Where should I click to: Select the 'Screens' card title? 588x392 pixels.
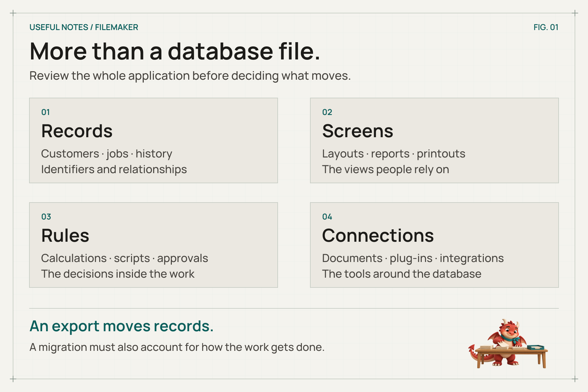pos(357,131)
